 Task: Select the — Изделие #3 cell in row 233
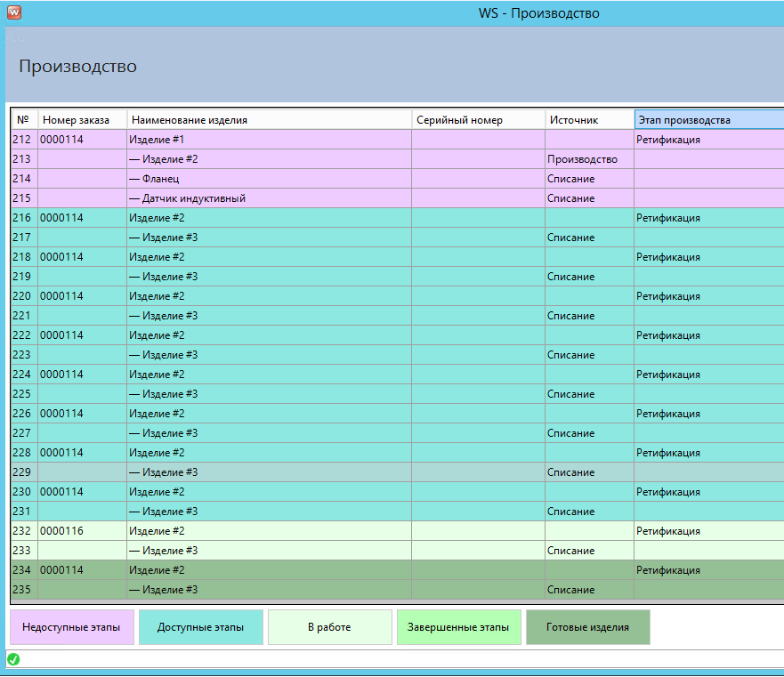coord(270,551)
